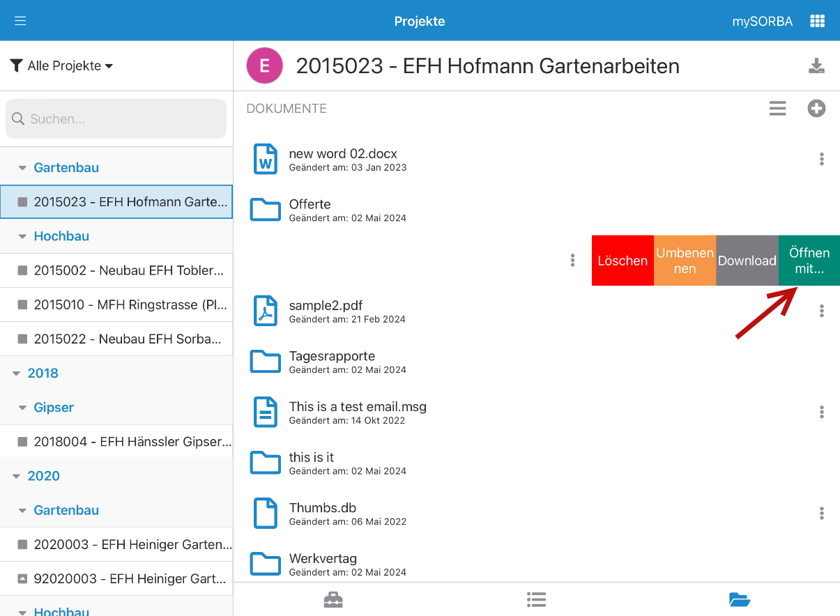Collapse the Gipser category
Viewport: 840px width, 616px height.
pos(22,408)
